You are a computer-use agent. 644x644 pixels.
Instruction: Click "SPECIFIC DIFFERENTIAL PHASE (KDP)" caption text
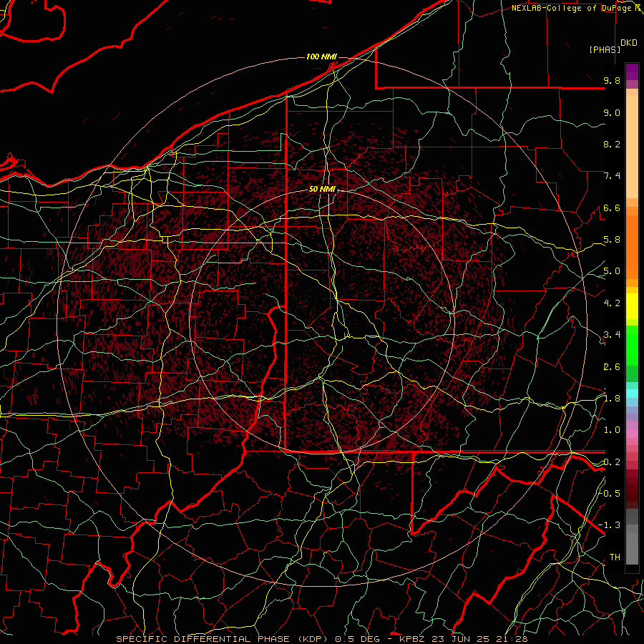pyautogui.click(x=223, y=639)
